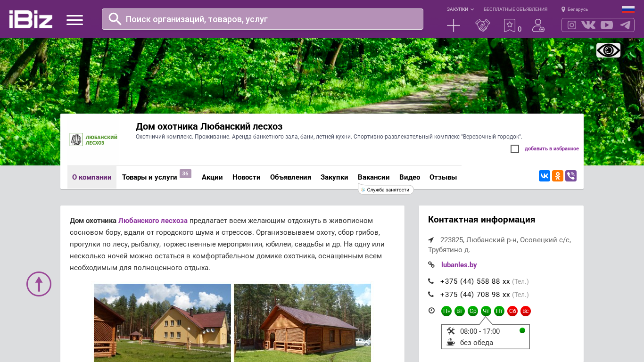Click the scroll-to-top arrow button

39,284
